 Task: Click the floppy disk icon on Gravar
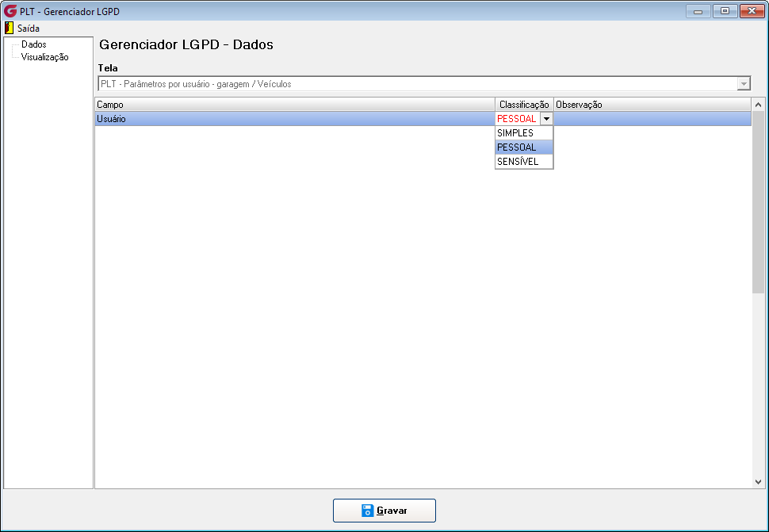pos(368,511)
